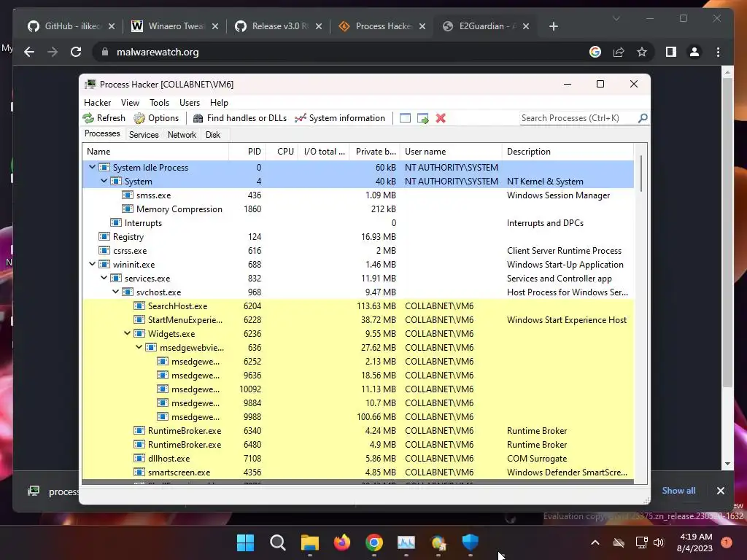This screenshot has height=560, width=747.
Task: Open Find handles or DLLs
Action: click(239, 118)
